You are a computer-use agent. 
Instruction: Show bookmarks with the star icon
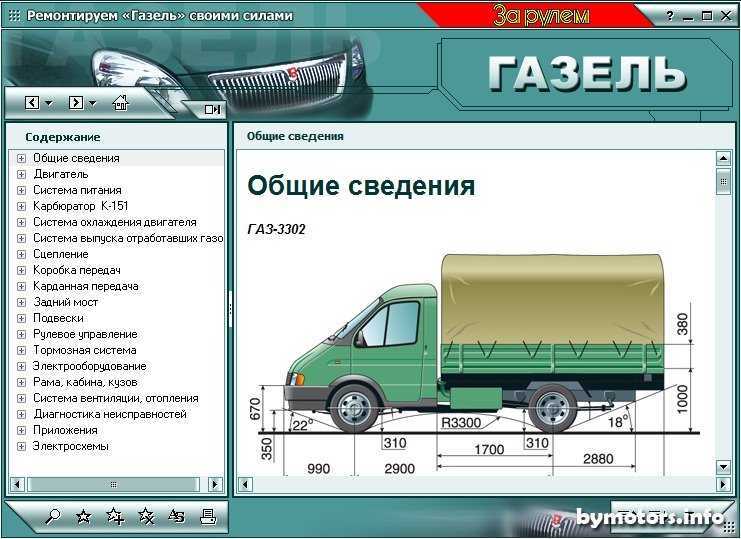coord(84,517)
